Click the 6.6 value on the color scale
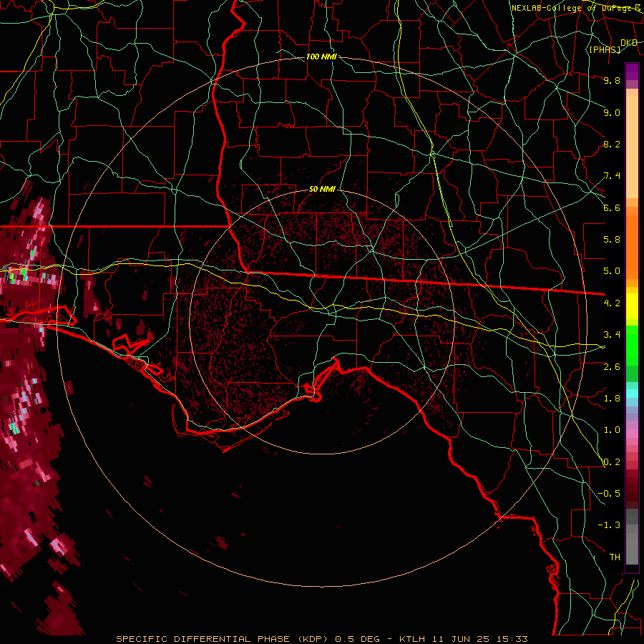This screenshot has width=644, height=644. click(612, 208)
